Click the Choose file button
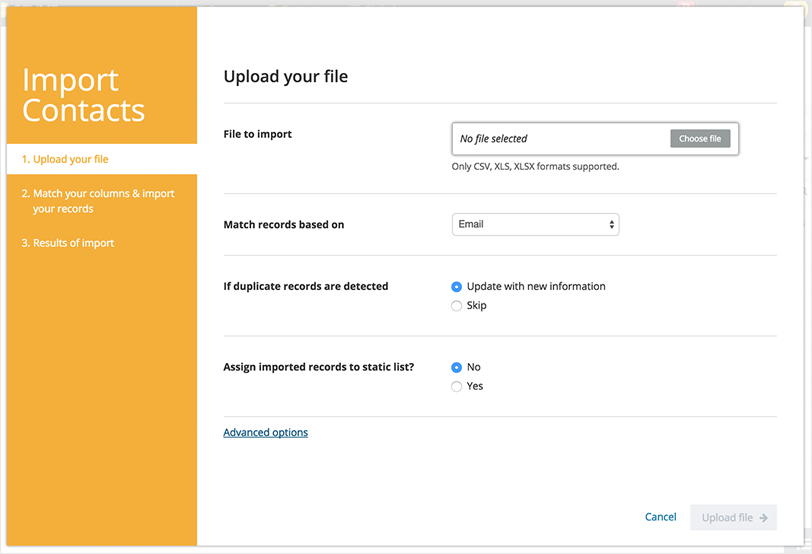The image size is (812, 554). coord(700,139)
